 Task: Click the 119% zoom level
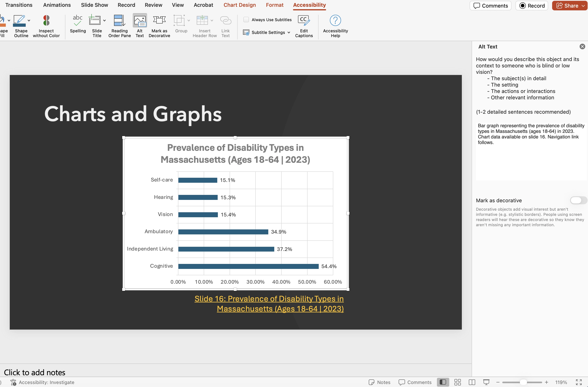(x=561, y=382)
